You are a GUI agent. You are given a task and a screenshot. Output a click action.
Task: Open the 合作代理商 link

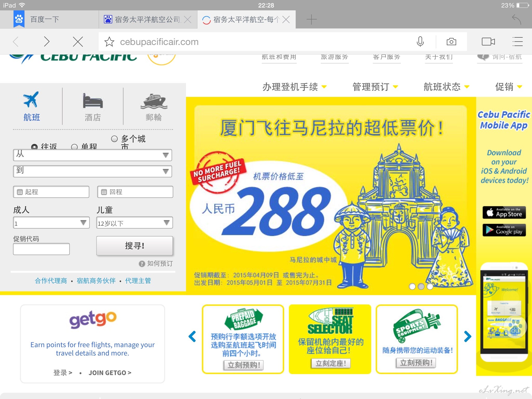click(51, 281)
